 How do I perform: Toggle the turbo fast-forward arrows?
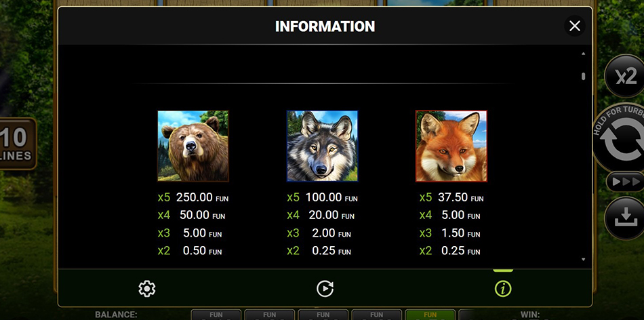[x=624, y=182]
